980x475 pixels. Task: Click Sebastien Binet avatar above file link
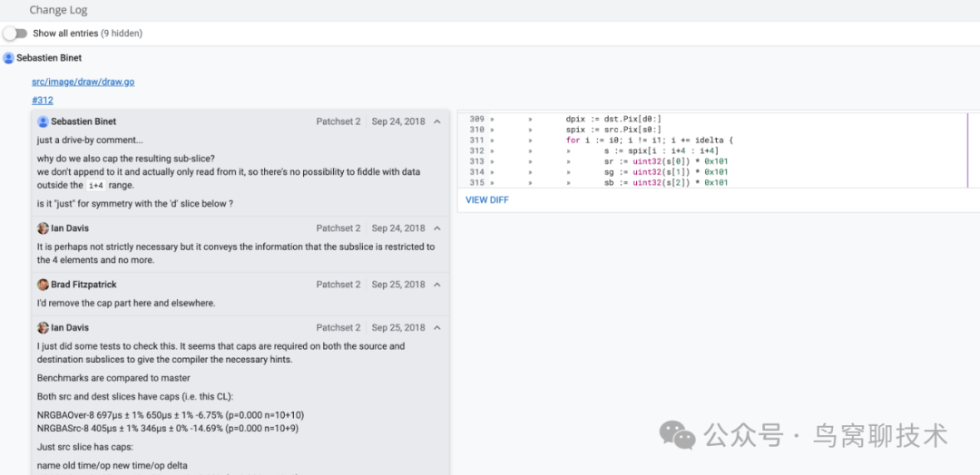click(x=9, y=58)
